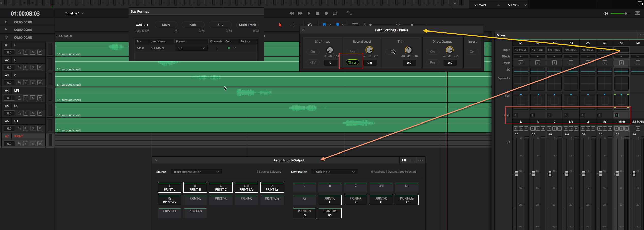Open the Main bus color dropdown
The height and width of the screenshot is (230, 644).
(x=235, y=48)
